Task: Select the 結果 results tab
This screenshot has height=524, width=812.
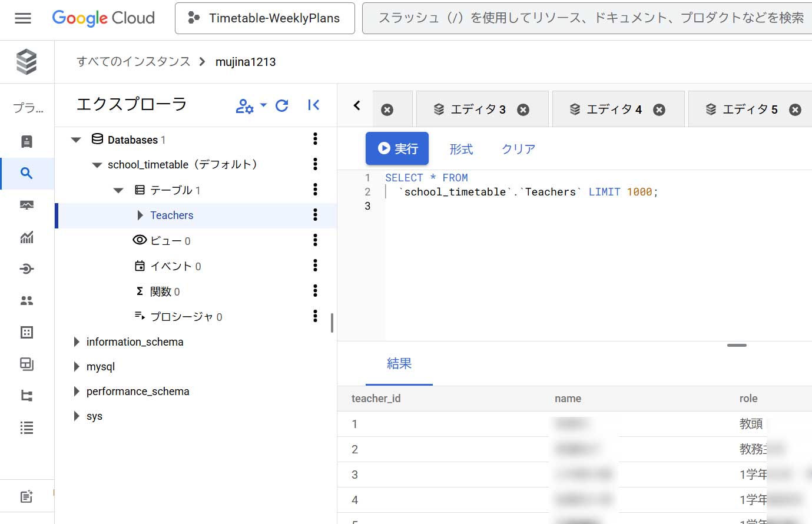Action: (399, 364)
